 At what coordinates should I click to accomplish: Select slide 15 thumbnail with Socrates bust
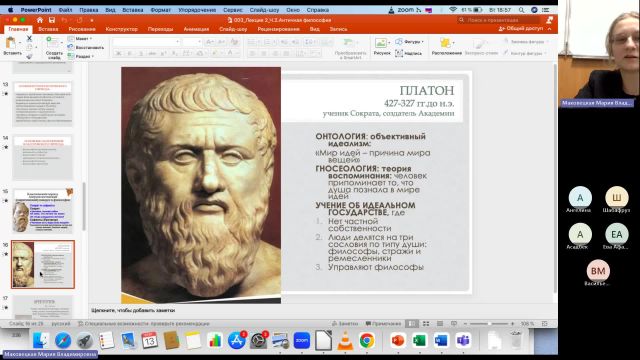43,211
